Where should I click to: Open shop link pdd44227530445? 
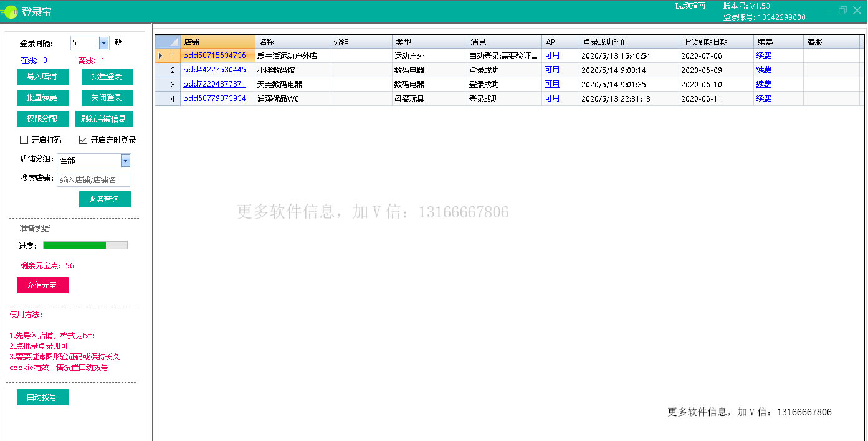[x=214, y=70]
